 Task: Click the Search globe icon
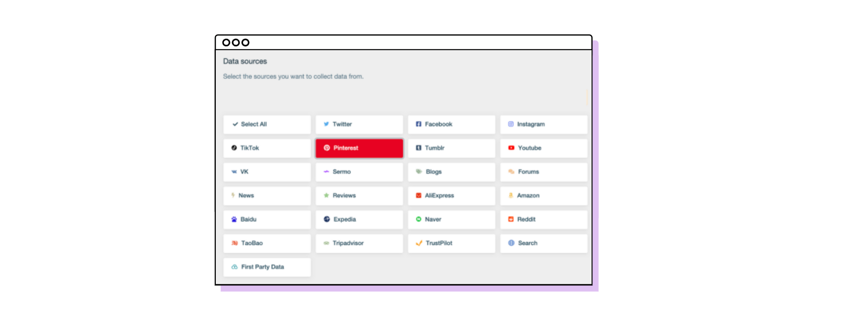511,243
